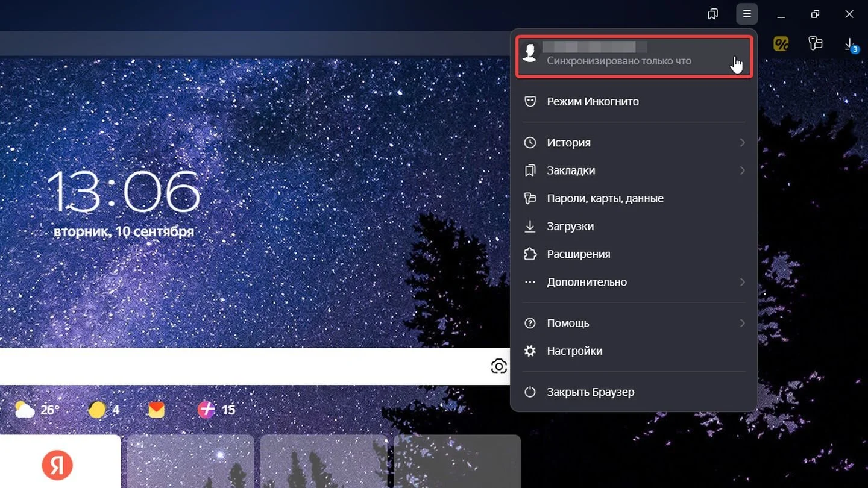Click the camera image search icon
Screen dimensions: 868x488
click(498, 366)
